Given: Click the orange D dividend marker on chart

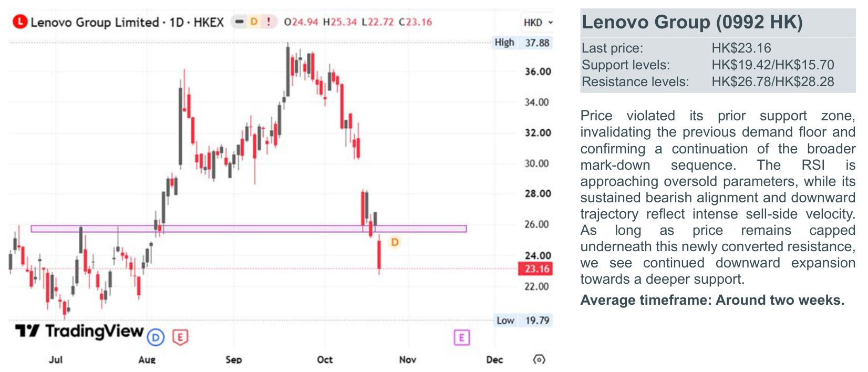Looking at the screenshot, I should tap(395, 242).
